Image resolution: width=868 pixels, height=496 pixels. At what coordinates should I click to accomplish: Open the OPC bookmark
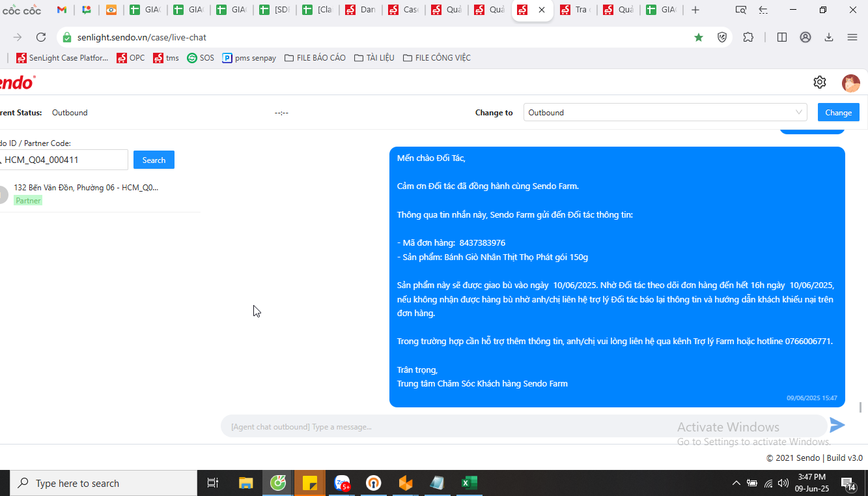point(131,58)
